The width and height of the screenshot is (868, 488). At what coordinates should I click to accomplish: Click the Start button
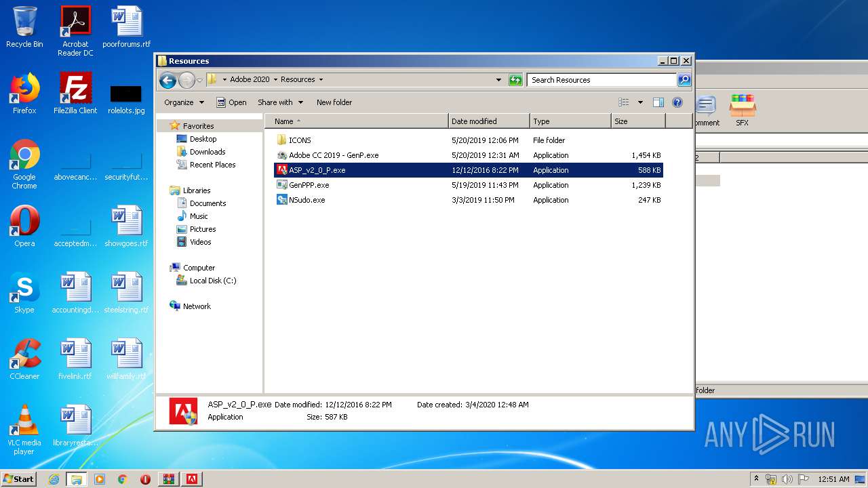[x=19, y=479]
